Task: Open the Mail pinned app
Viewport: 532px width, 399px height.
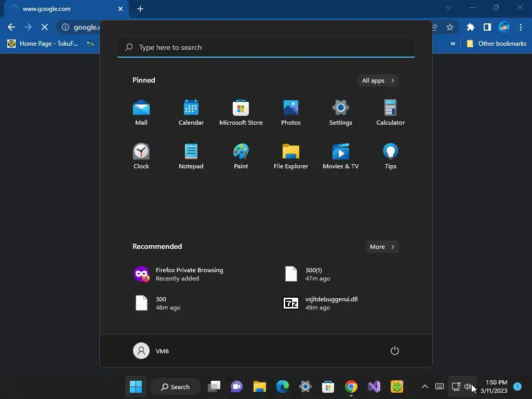Action: pyautogui.click(x=141, y=112)
